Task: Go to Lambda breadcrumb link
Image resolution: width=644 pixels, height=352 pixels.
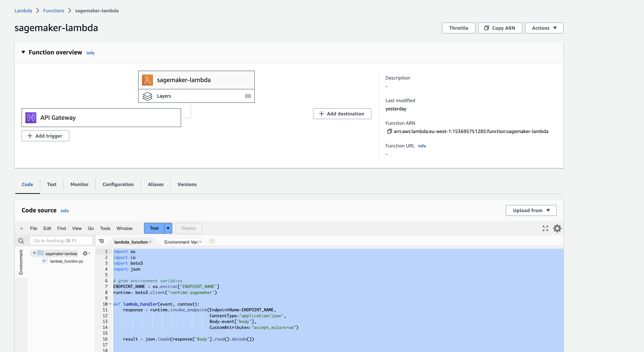Action: (x=23, y=11)
